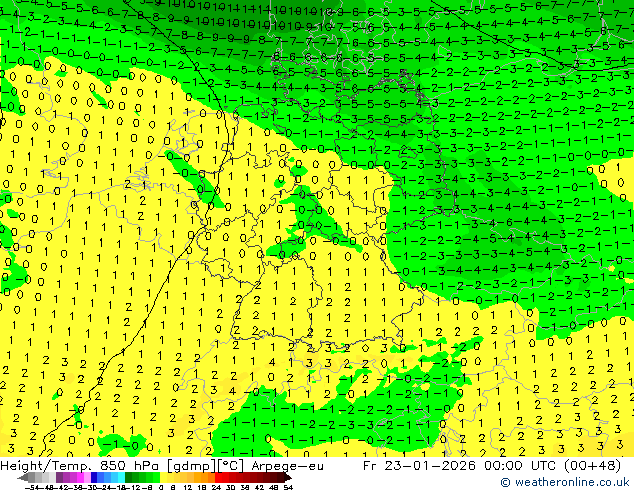Click the 'Arpege-eu' model name

(287, 466)
